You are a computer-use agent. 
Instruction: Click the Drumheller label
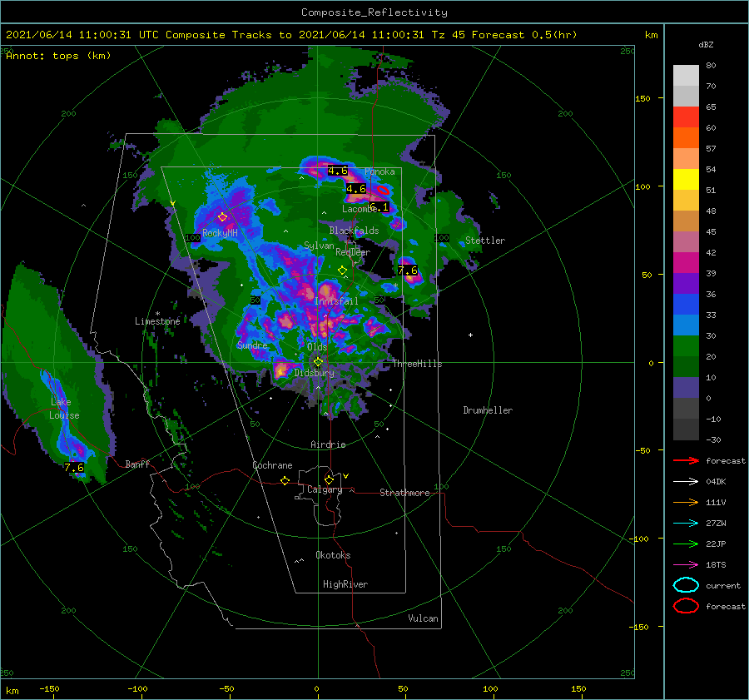click(488, 410)
